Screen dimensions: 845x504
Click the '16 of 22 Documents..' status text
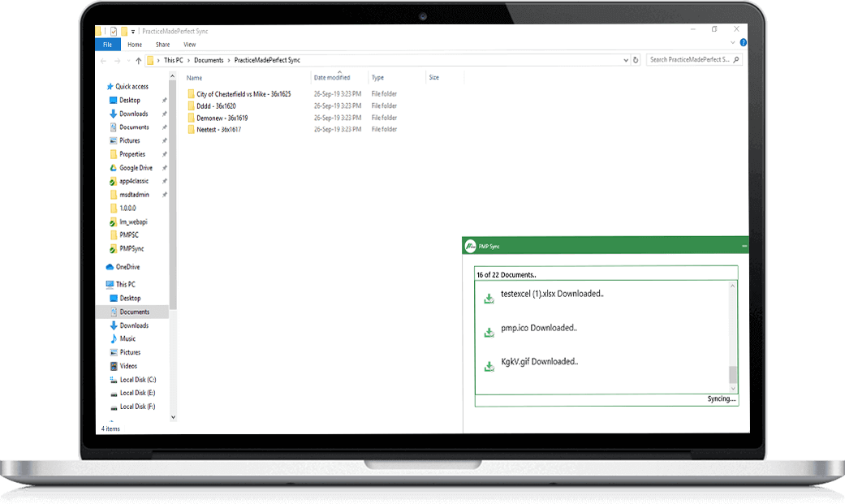pos(506,275)
